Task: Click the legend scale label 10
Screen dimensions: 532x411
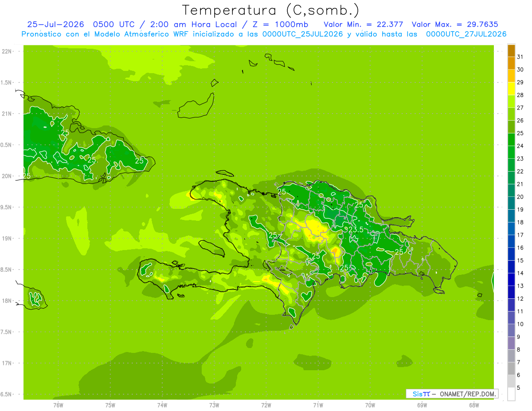Action: pos(520,324)
